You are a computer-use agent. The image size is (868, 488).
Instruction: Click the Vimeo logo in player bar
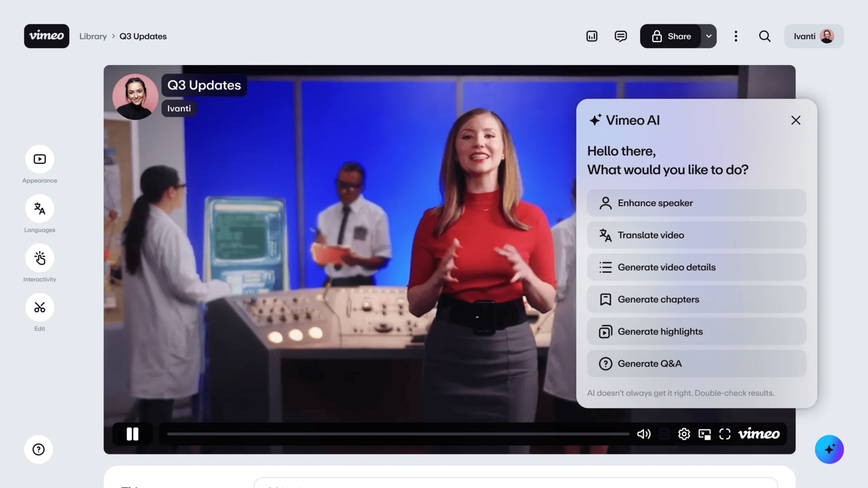pos(759,434)
